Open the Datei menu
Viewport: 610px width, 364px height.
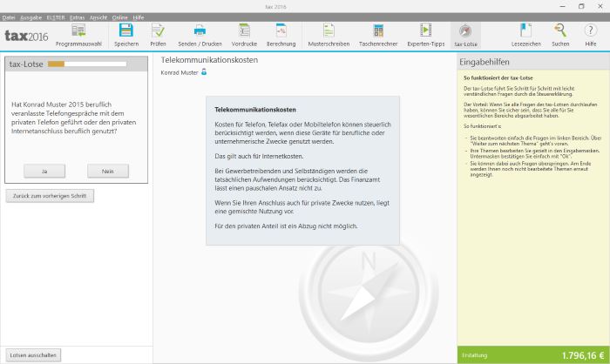click(x=9, y=17)
